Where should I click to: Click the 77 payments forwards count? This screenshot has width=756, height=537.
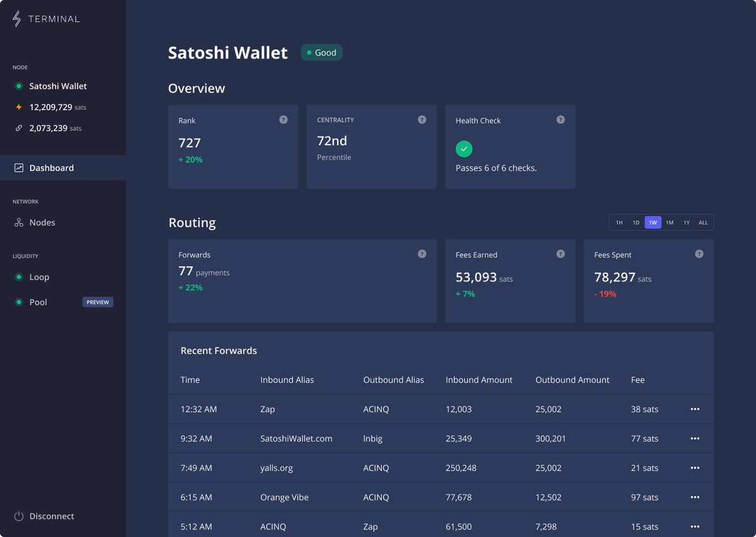pyautogui.click(x=204, y=272)
